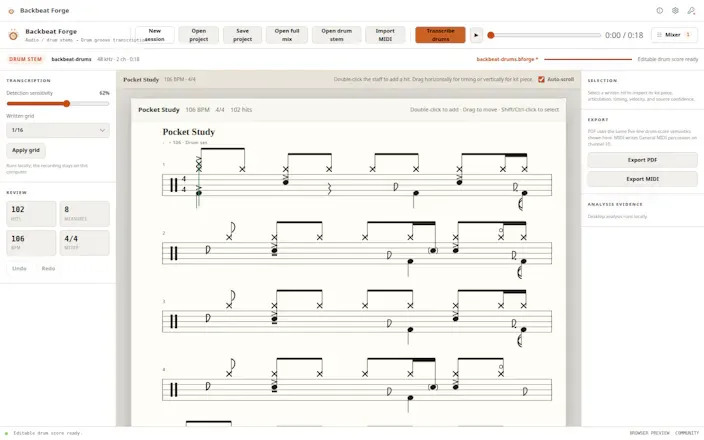The height and width of the screenshot is (440, 704).
Task: Click Open full mix button
Action: (287, 35)
